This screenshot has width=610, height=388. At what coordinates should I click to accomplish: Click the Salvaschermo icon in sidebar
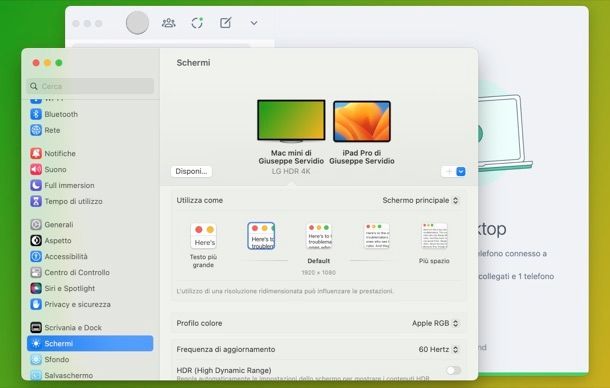tap(36, 375)
